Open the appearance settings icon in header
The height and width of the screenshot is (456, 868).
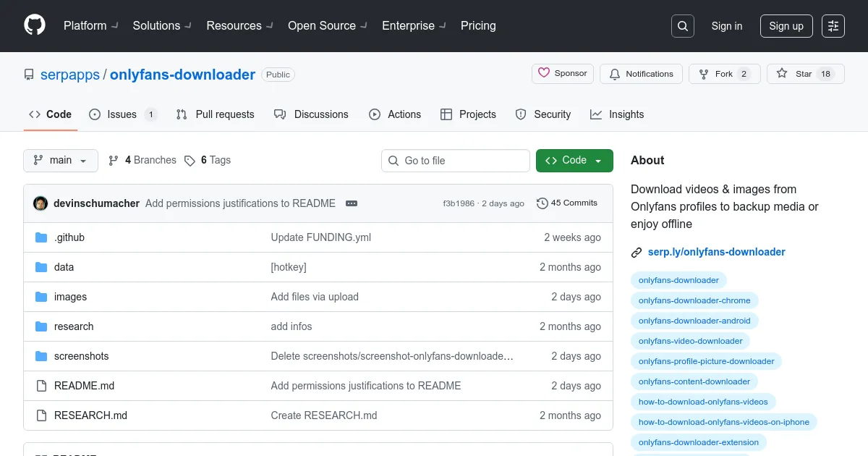pos(833,26)
